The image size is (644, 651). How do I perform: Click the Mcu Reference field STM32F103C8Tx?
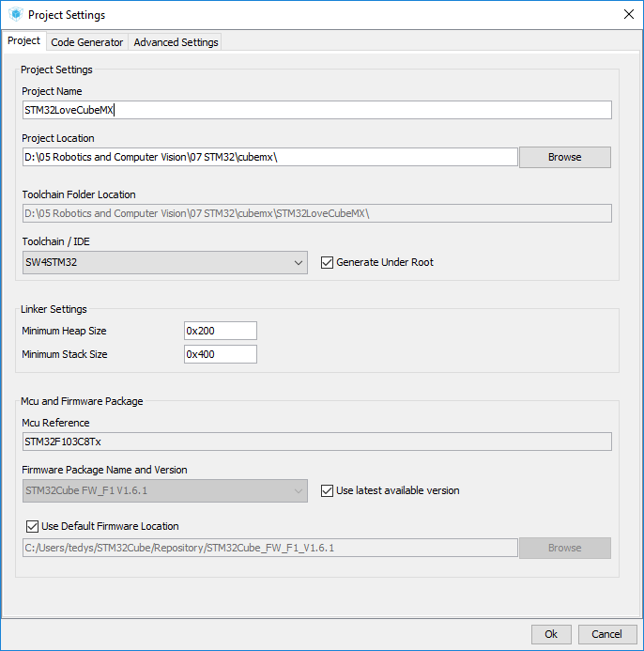(x=317, y=442)
